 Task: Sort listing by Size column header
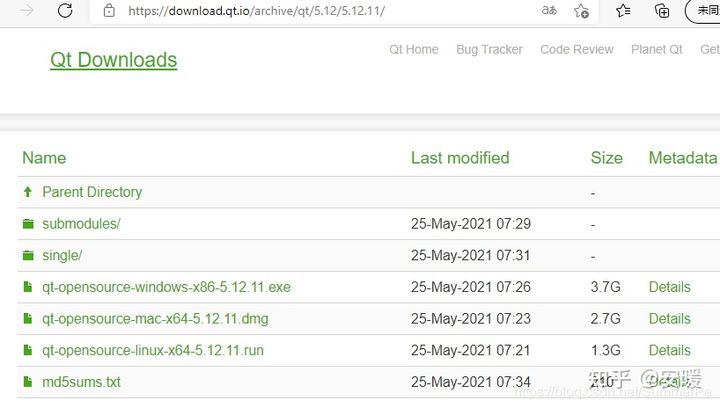[x=607, y=158]
